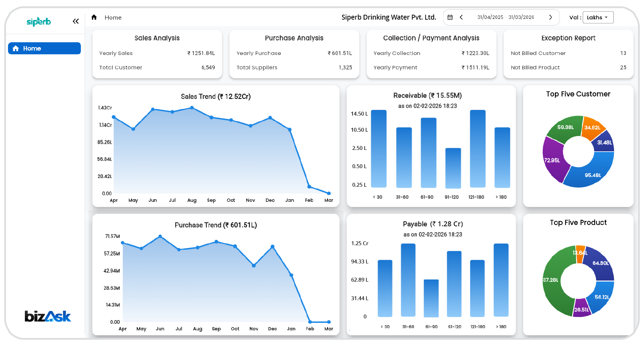Screen dimensions: 644x345
Task: Select the Home sidebar menu item
Action: 44,48
